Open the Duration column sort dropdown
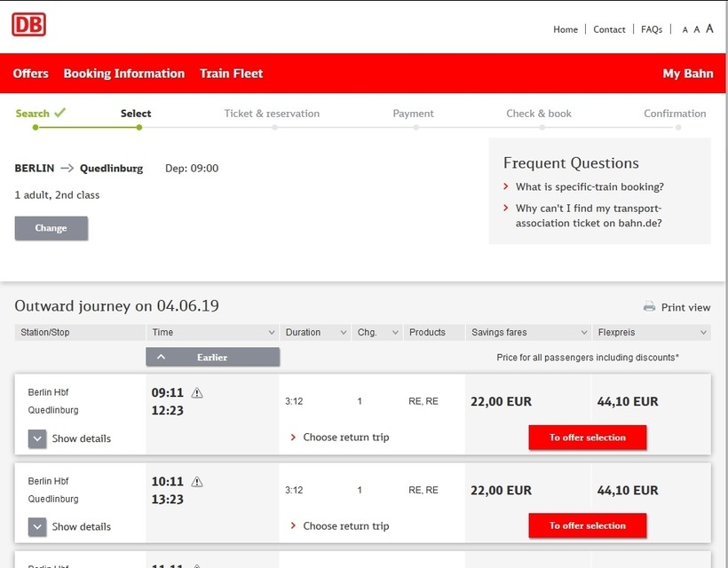Image resolution: width=728 pixels, height=568 pixels. [x=343, y=333]
